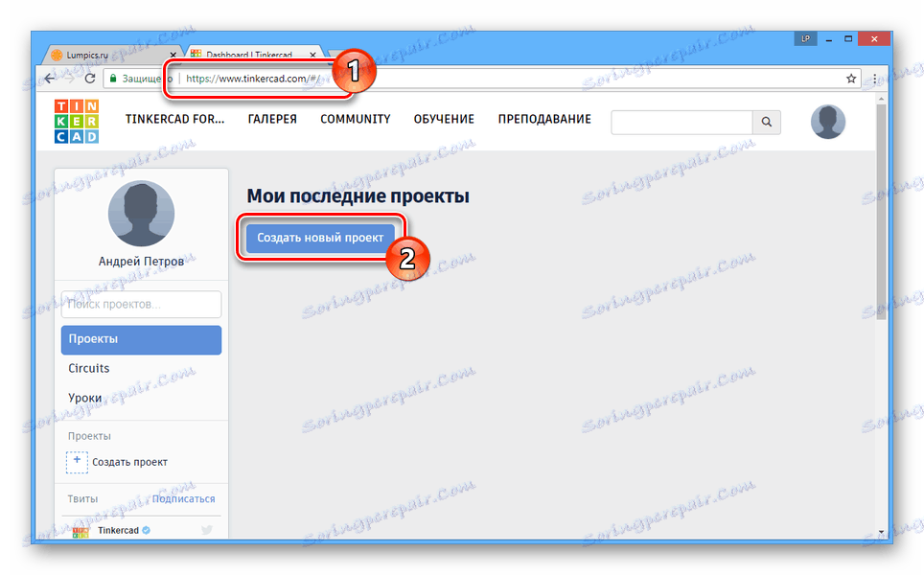Click the header search field
The image size is (924, 575).
pyautogui.click(x=681, y=122)
